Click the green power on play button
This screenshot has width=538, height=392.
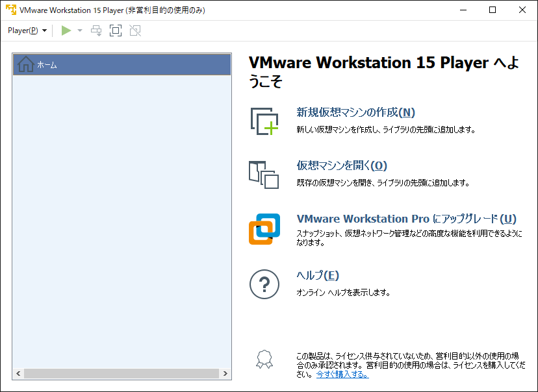coord(66,31)
